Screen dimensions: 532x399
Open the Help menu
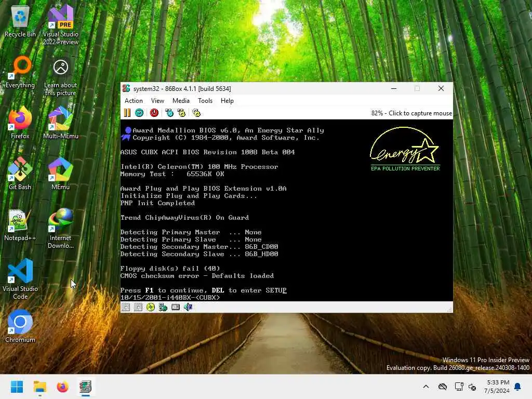[227, 101]
